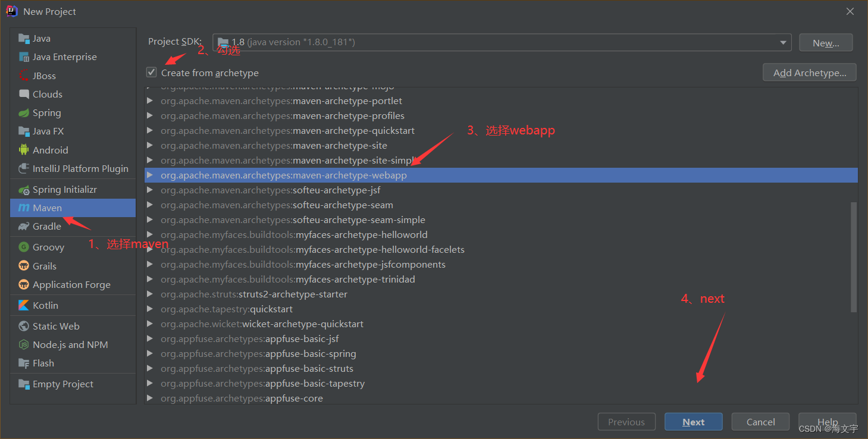868x439 pixels.
Task: Click Add Archetype... button
Action: (x=809, y=73)
